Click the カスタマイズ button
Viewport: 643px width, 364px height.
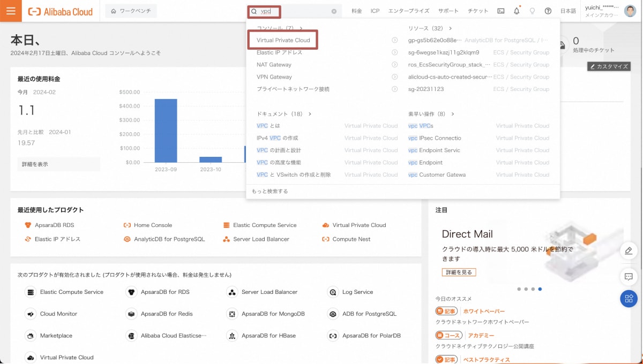point(609,66)
